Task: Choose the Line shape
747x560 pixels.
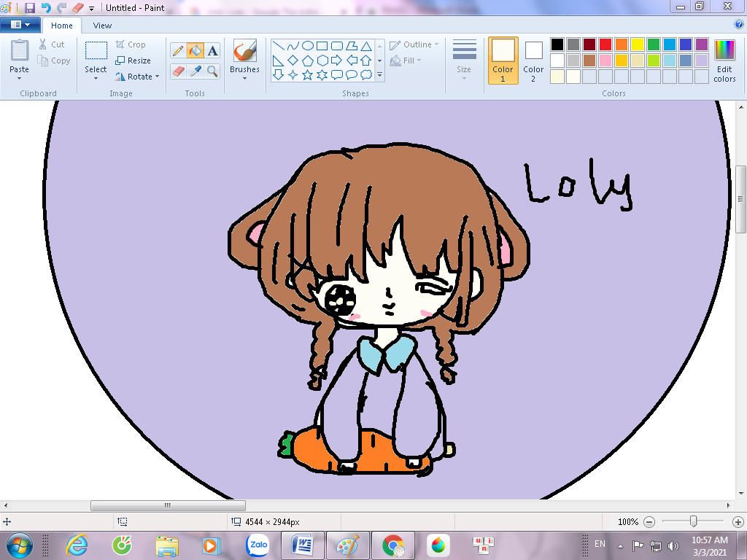Action: (279, 46)
